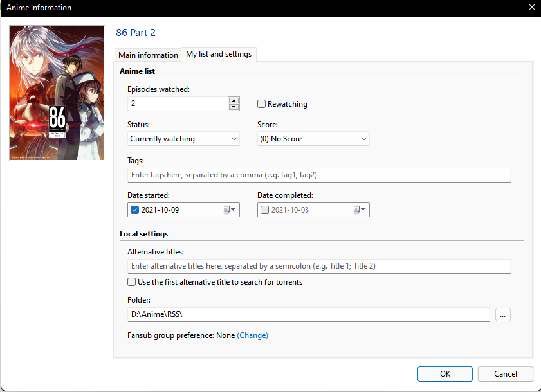Confirm changes with the OK button
Viewport: 541px width, 392px height.
445,373
